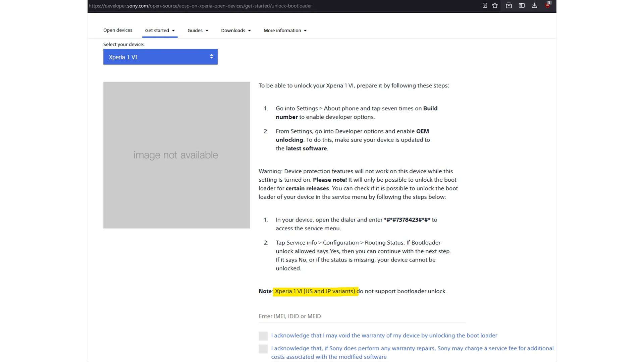Bookmark this page with the star icon
This screenshot has height=362, width=644.
495,5
